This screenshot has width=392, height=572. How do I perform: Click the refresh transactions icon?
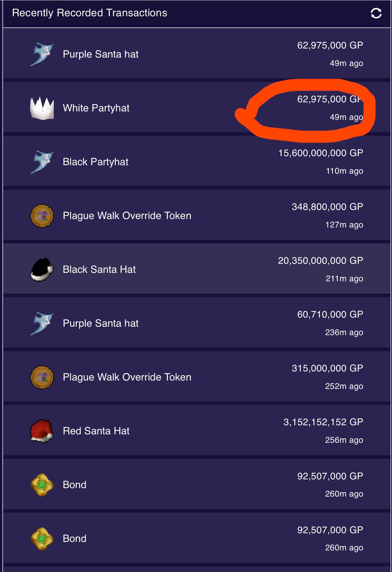[x=376, y=13]
